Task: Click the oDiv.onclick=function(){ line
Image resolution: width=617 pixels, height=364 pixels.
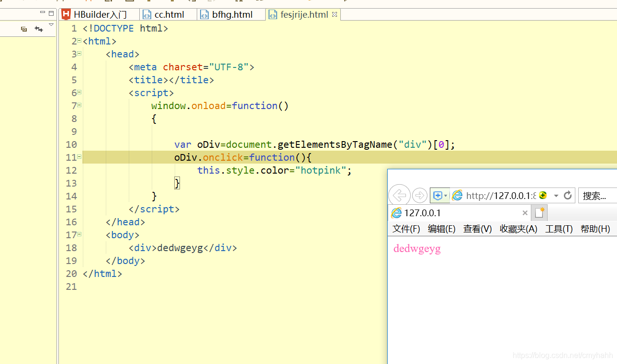Action: [x=243, y=157]
